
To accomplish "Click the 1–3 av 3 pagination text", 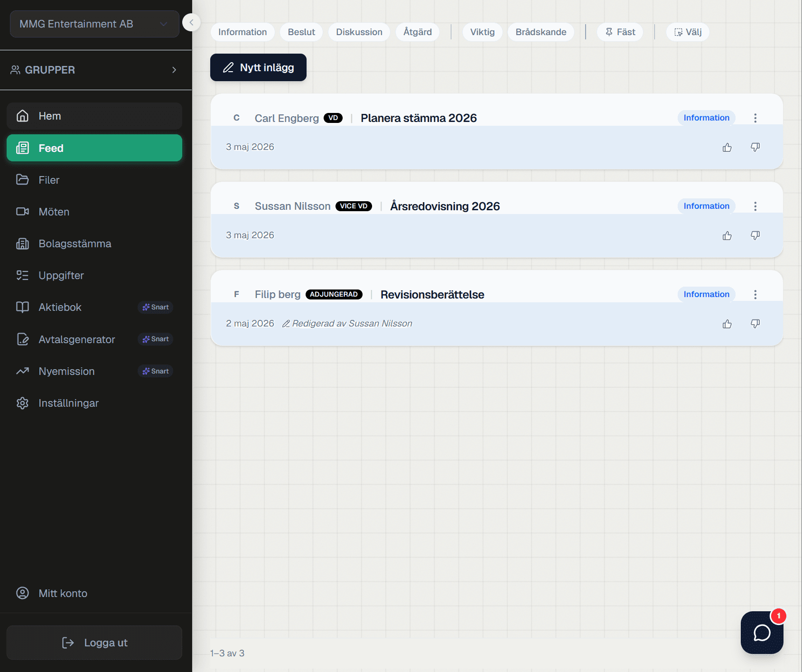I will 227,653.
